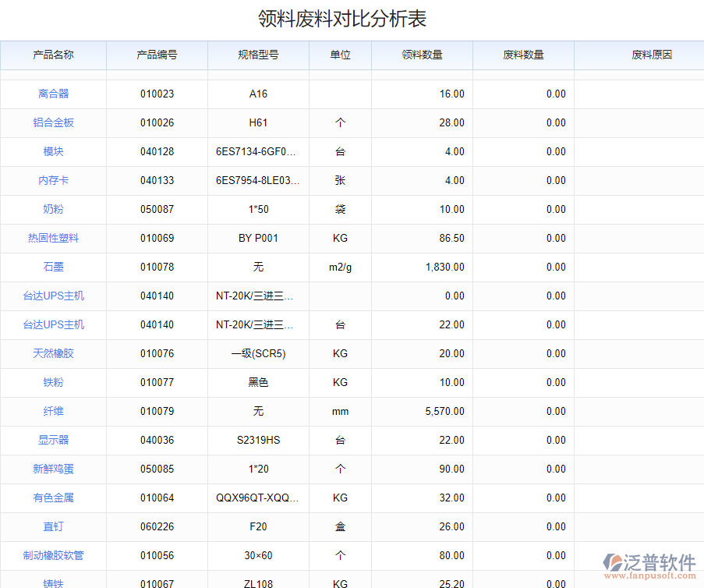The width and height of the screenshot is (704, 588).
Task: Open the 离合器 product link
Action: (54, 94)
